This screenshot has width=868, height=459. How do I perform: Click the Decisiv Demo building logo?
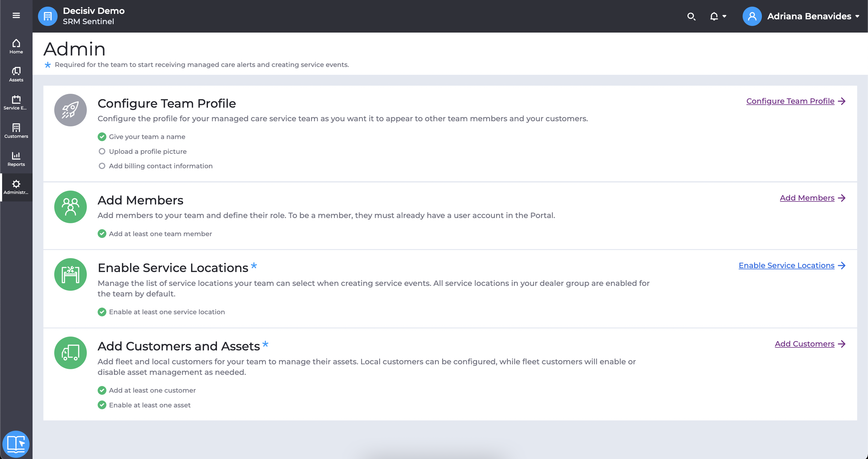(48, 16)
